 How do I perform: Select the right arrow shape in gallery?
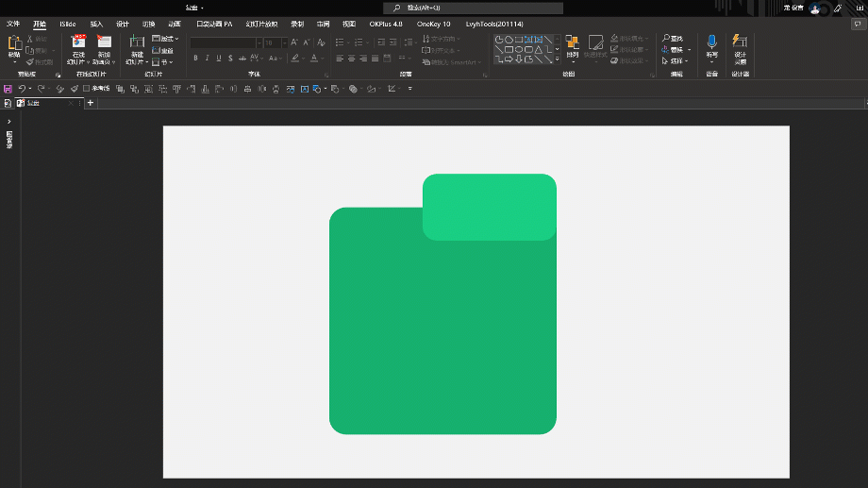[509, 59]
